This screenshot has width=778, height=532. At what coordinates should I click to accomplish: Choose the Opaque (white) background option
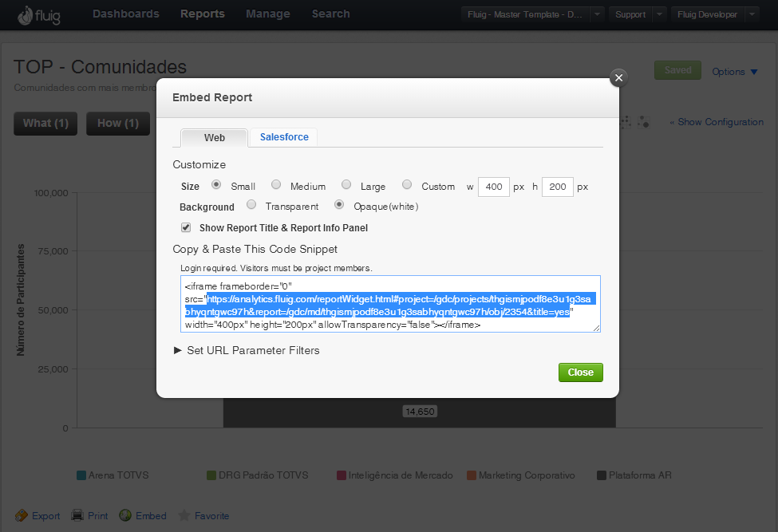(x=339, y=204)
